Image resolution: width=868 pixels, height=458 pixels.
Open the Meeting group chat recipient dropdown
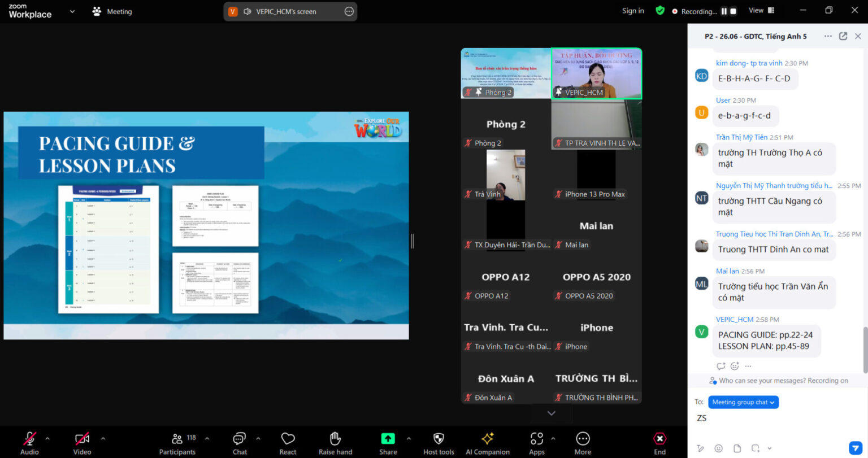tap(743, 402)
